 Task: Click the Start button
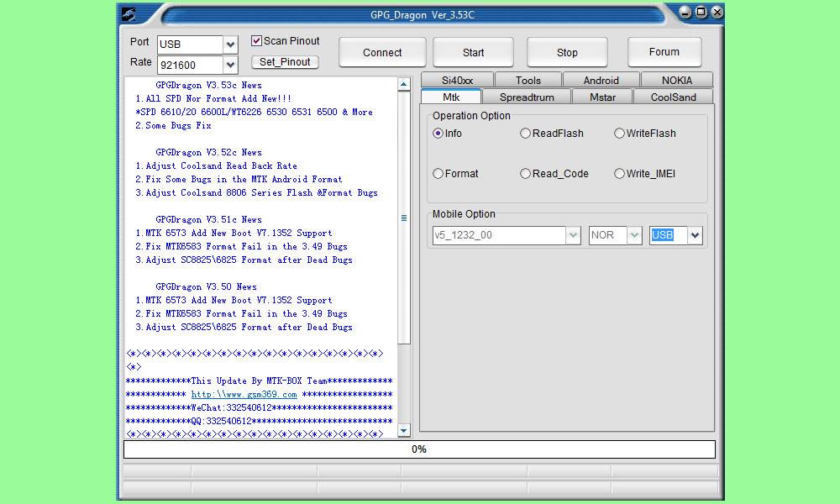click(x=473, y=52)
